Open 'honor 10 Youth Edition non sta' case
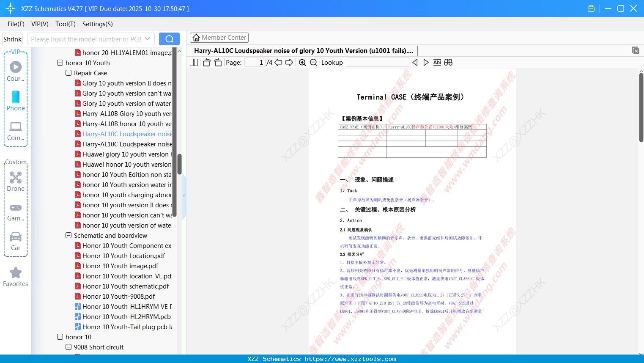Image resolution: width=644 pixels, height=363 pixels. [123, 175]
